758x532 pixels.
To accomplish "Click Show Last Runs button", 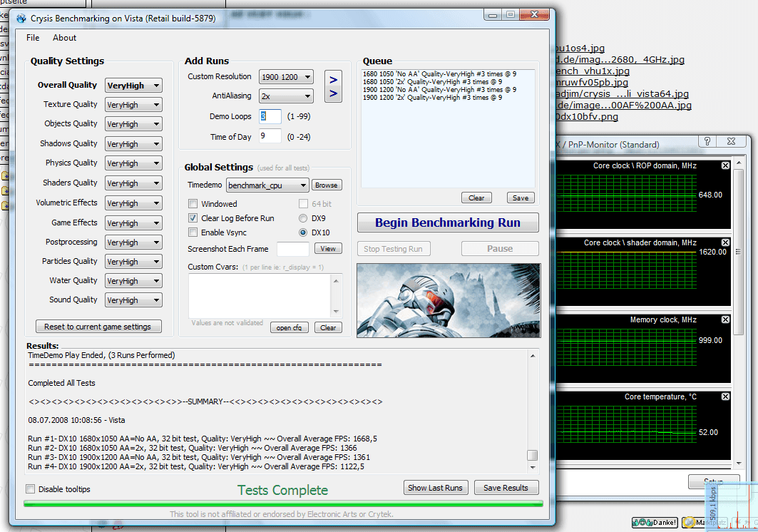I will (435, 488).
